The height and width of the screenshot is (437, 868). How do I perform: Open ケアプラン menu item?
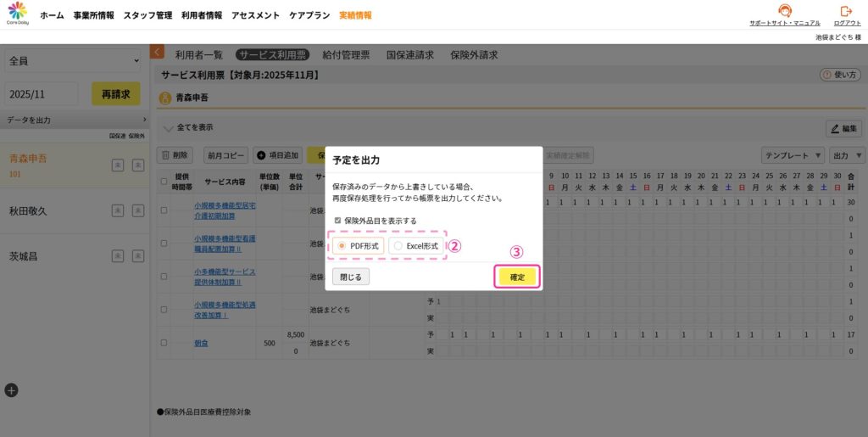[309, 15]
